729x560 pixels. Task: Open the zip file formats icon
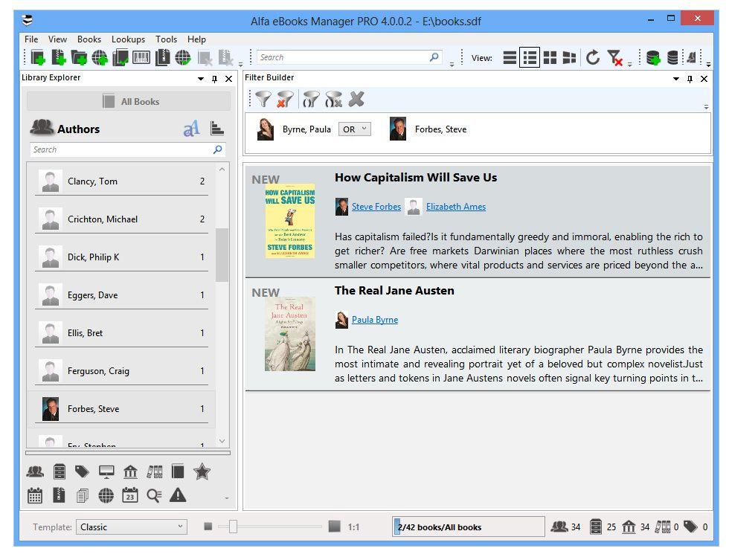coord(59,495)
